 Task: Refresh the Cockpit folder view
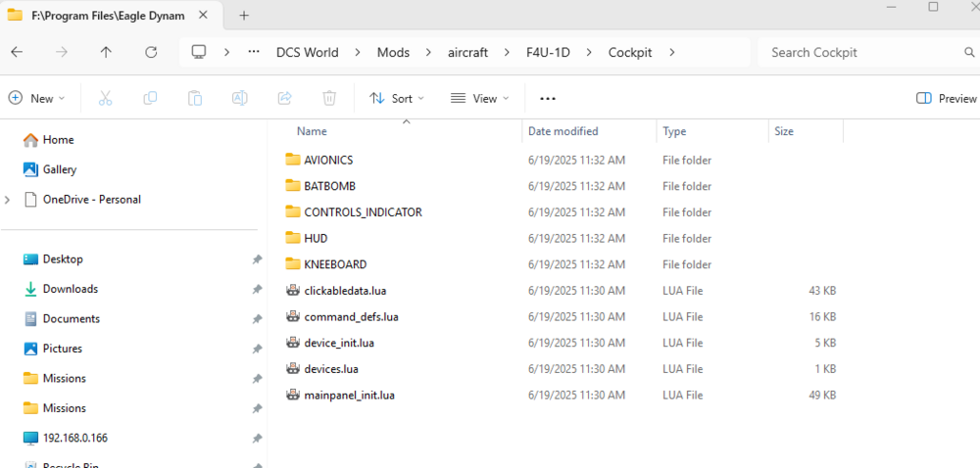(151, 53)
